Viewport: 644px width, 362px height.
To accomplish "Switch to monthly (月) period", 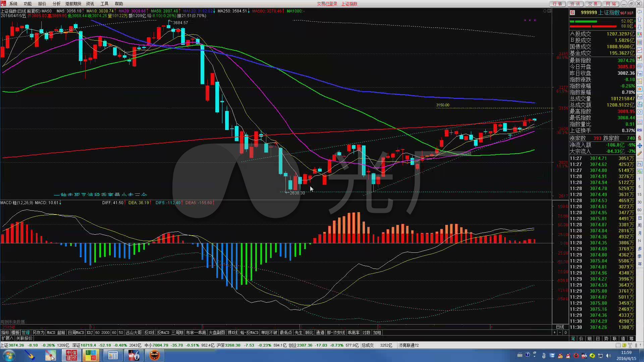I will coord(640,233).
